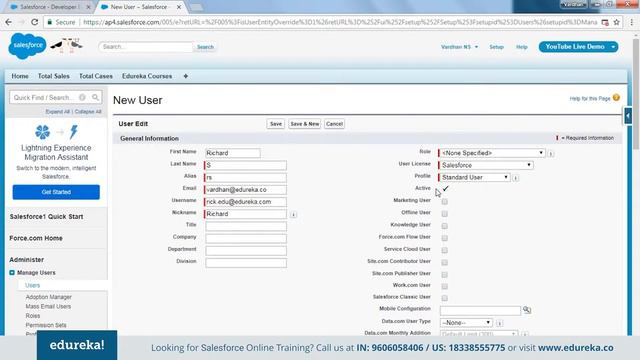This screenshot has height=360, width=640.
Task: Enable the Force.com Flow User checkbox
Action: (x=444, y=238)
